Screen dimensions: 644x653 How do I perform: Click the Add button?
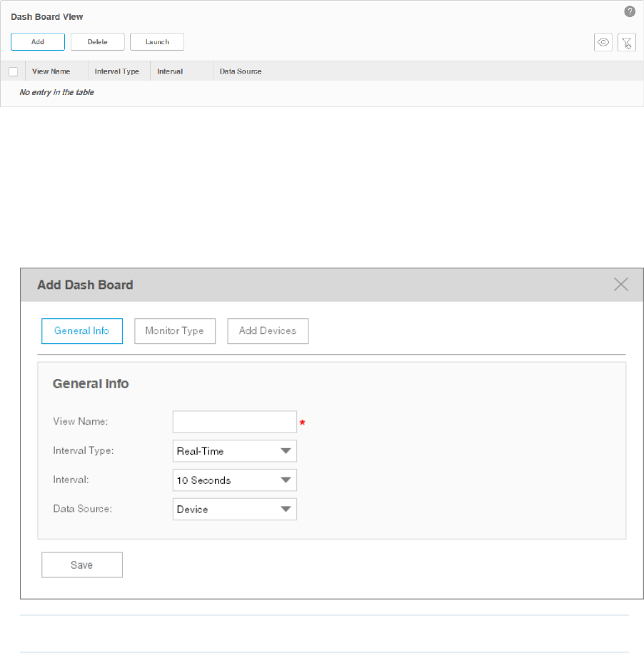click(x=38, y=41)
